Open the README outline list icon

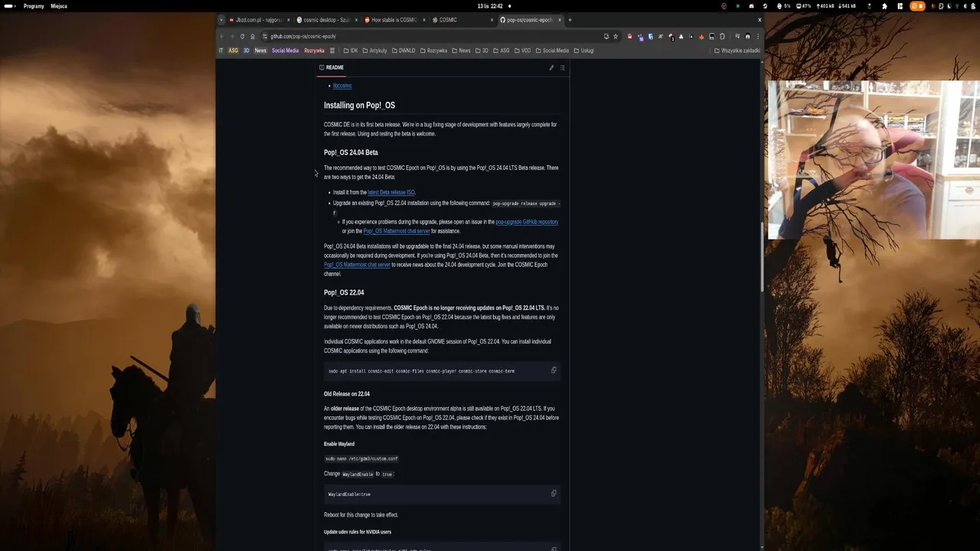(562, 67)
